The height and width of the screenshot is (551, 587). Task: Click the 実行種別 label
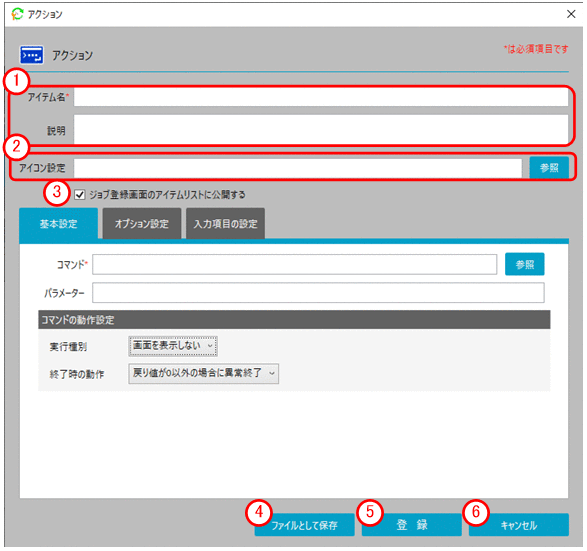click(69, 347)
